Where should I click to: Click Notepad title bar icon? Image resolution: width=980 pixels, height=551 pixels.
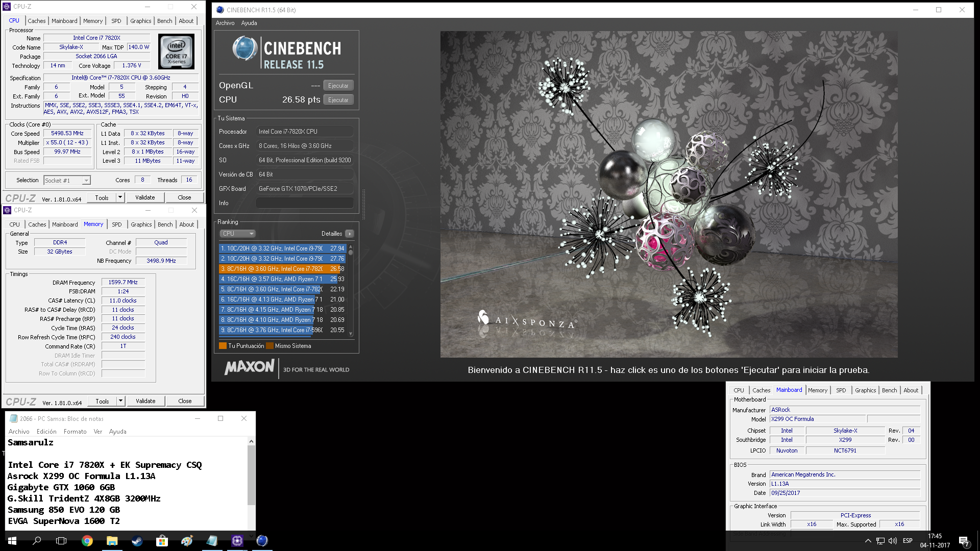pos(14,418)
